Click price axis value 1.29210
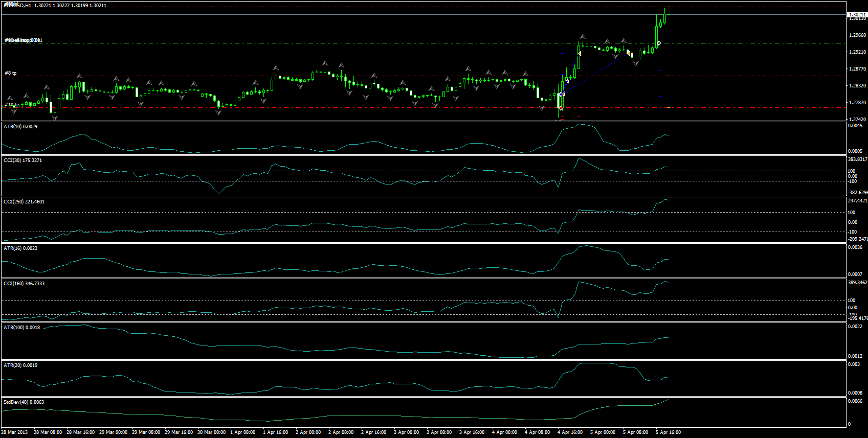Screen dimensions: 868x438 coord(857,52)
